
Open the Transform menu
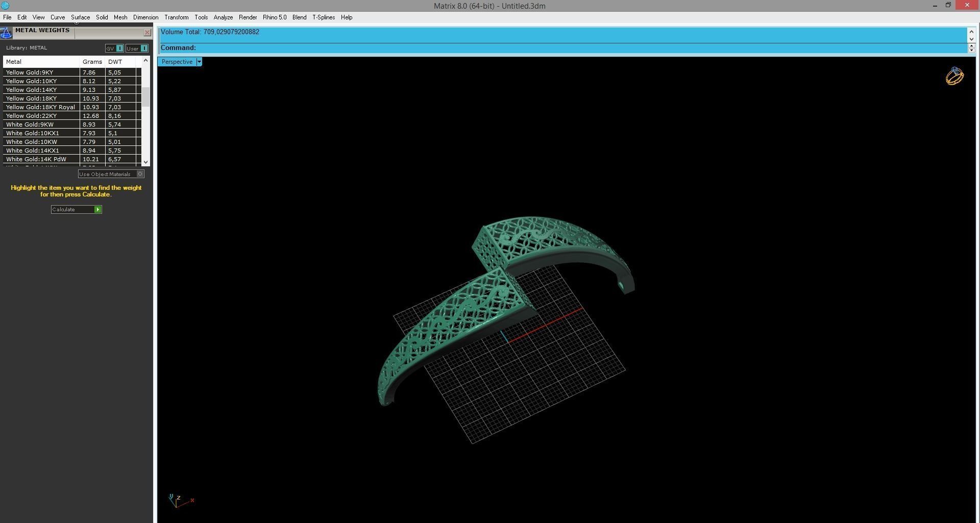176,17
